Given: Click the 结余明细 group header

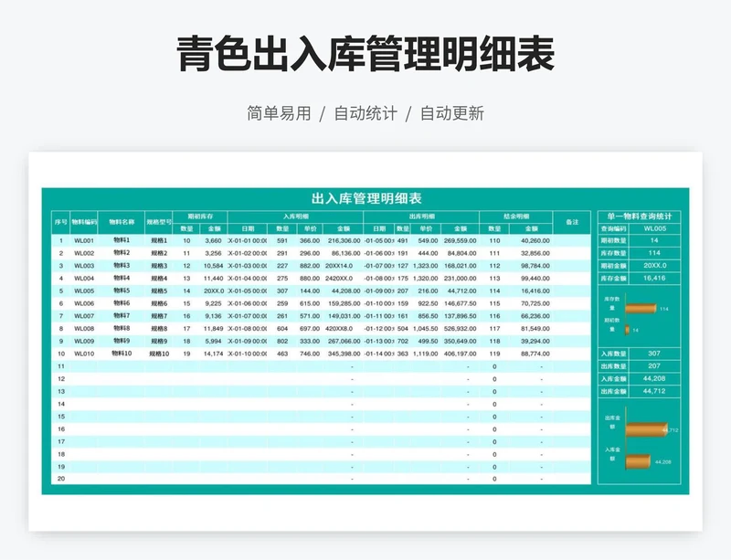Looking at the screenshot, I should (516, 217).
